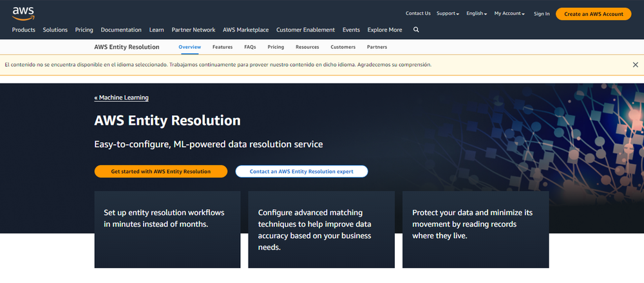Switch to the Resources tab
Screen dimensions: 644x283
tap(307, 47)
